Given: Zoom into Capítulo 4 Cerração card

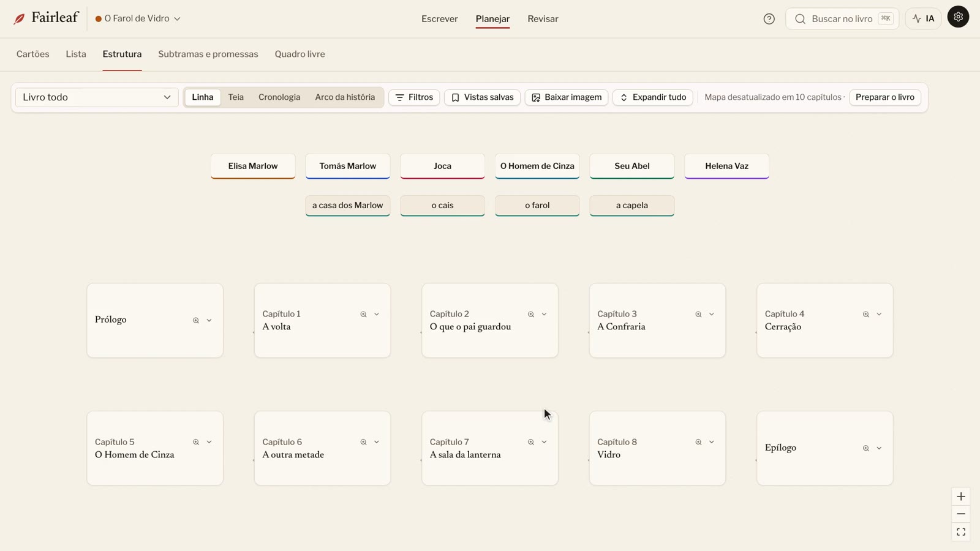Looking at the screenshot, I should [x=866, y=314].
